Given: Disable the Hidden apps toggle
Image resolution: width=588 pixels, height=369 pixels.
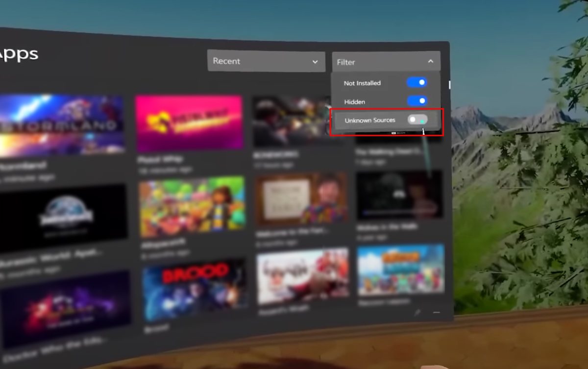Looking at the screenshot, I should pos(416,101).
